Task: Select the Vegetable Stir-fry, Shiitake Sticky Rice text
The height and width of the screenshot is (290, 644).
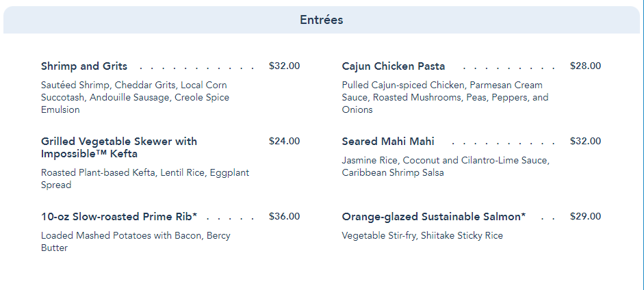Action: (x=422, y=236)
